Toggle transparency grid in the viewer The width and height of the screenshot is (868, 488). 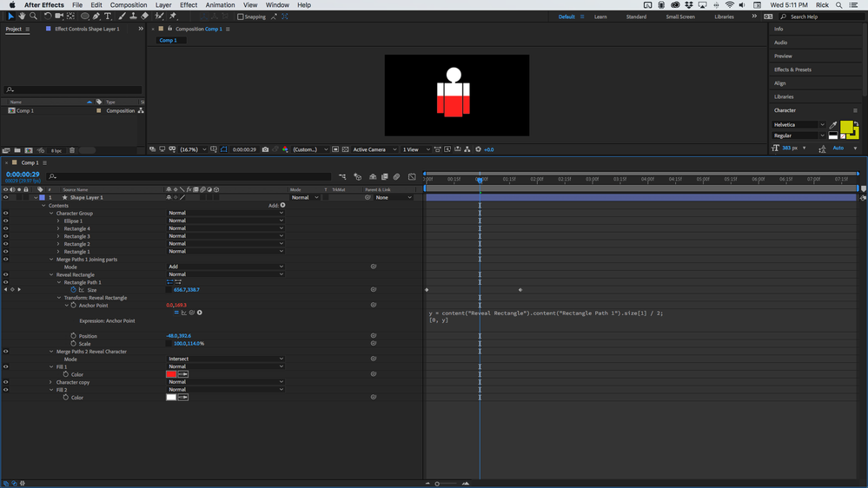coord(345,149)
